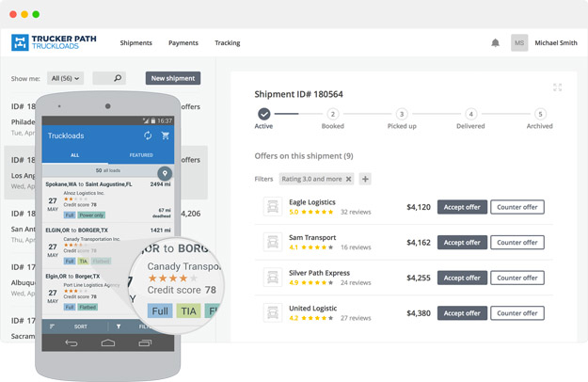Click United Logistic 27 reviews
The height and width of the screenshot is (382, 588).
[356, 318]
